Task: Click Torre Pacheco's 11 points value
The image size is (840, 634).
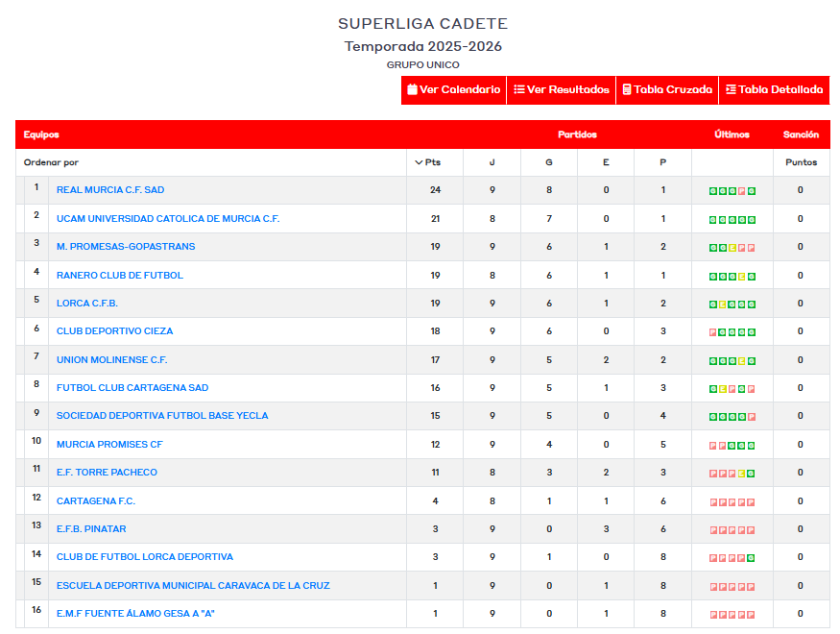Action: click(x=435, y=473)
